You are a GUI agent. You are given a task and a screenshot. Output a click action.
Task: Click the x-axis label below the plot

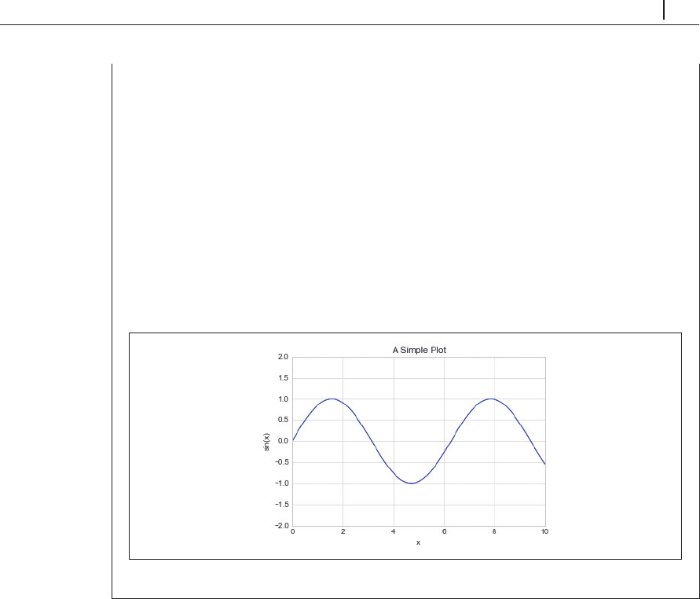click(418, 542)
